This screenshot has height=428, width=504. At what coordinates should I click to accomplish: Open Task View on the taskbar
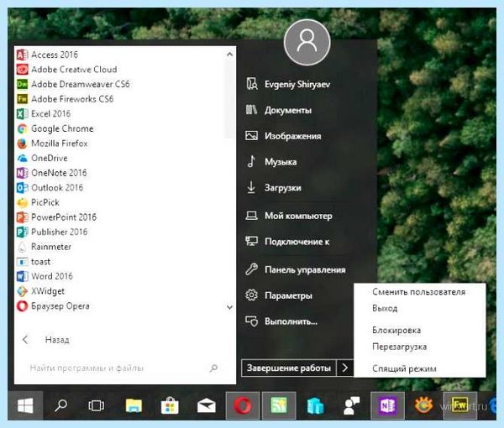pyautogui.click(x=96, y=405)
